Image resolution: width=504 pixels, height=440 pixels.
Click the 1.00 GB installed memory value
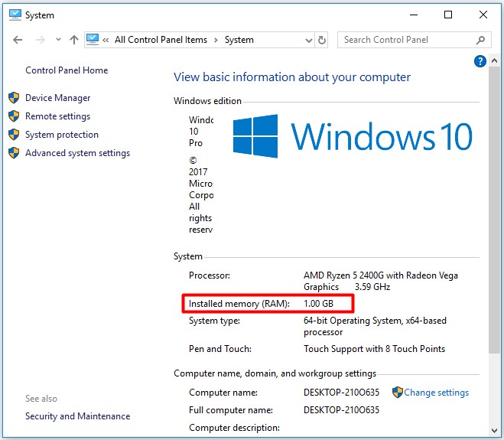(x=318, y=303)
